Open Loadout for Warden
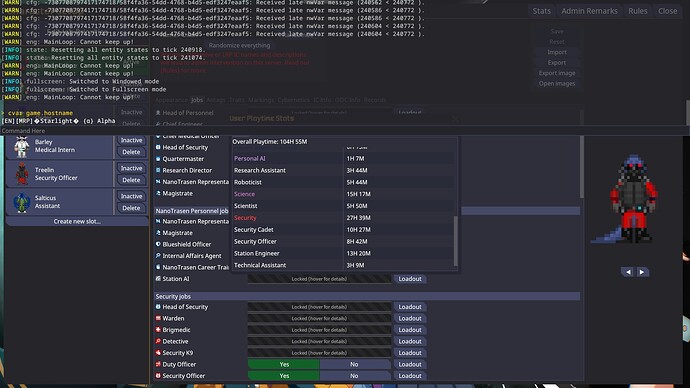 click(x=410, y=318)
